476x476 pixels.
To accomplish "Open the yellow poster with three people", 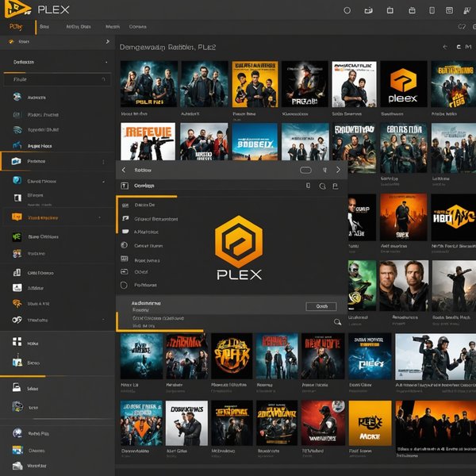I will [x=255, y=84].
